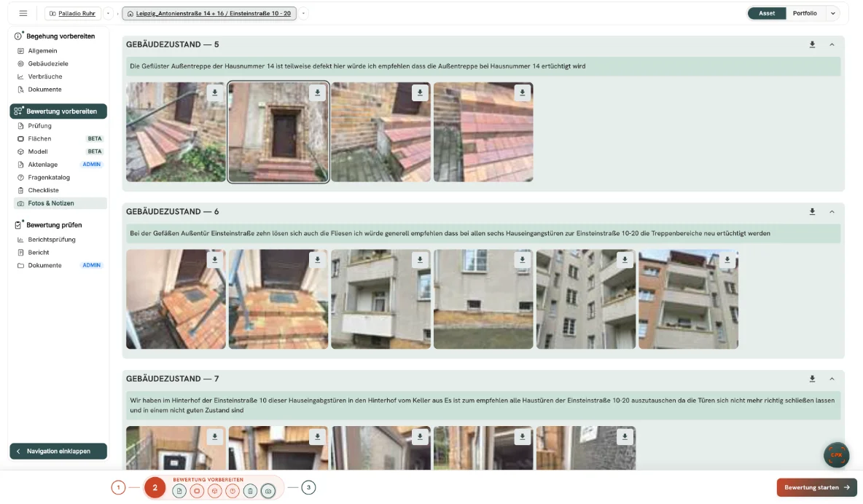This screenshot has width=863, height=504.
Task: Select Fotos & Notizen in the sidebar
Action: click(x=58, y=203)
